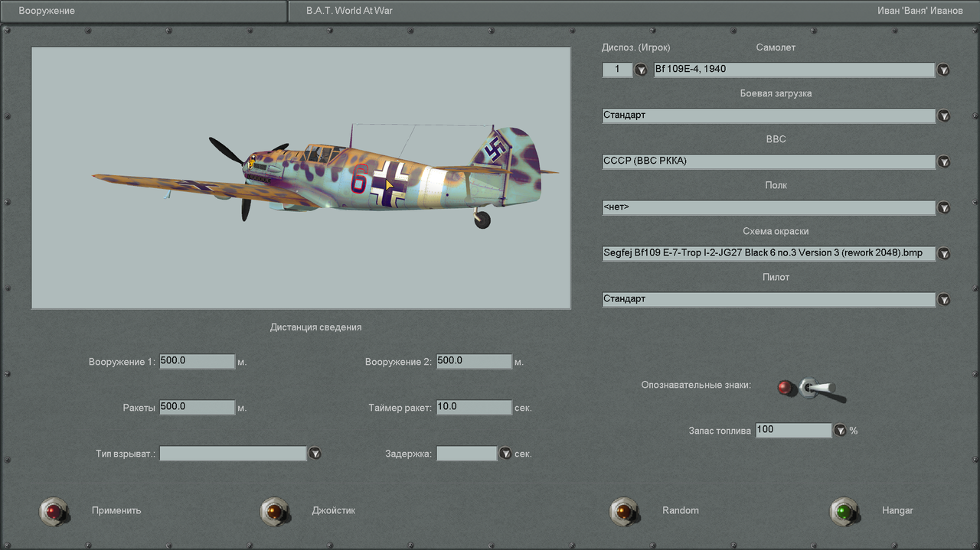Click the Bf 109 aircraft preview image
This screenshot has width=980, height=550.
(x=301, y=177)
